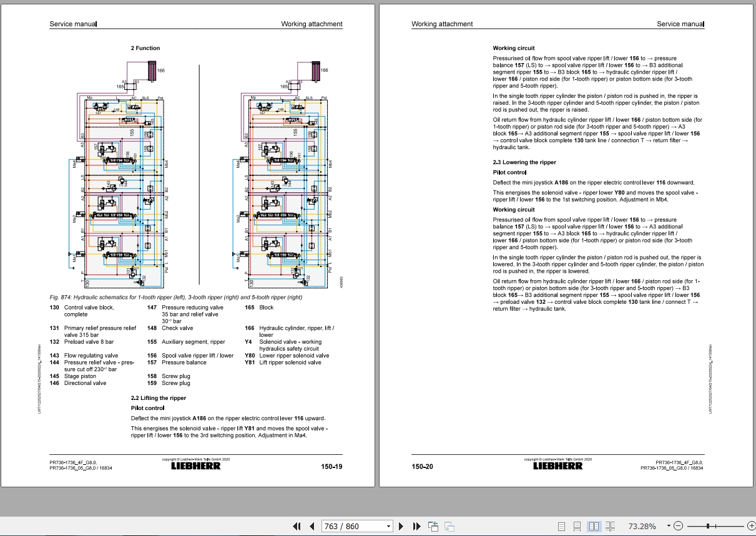Open the page number dropdown list

coord(388,526)
